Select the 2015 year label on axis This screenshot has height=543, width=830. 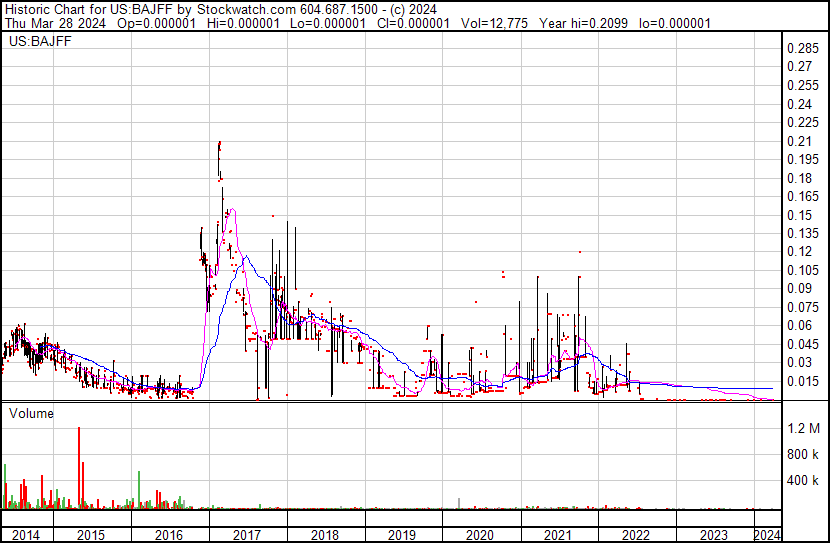[x=91, y=535]
